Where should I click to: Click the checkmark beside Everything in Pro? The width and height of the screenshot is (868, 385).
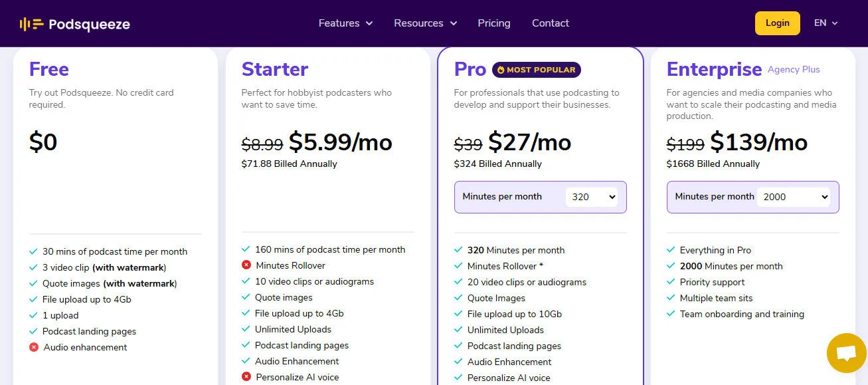(671, 250)
